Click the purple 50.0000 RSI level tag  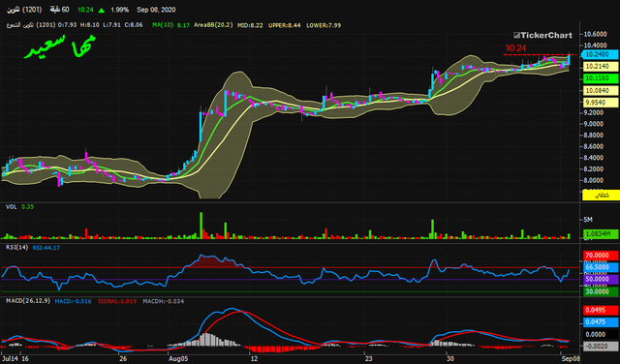[x=601, y=280]
